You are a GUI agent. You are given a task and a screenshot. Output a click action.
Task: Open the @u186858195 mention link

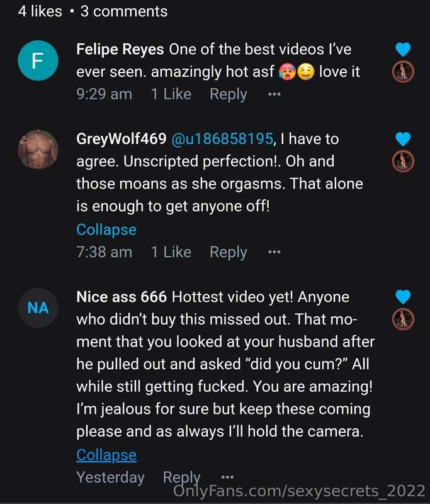pos(222,139)
